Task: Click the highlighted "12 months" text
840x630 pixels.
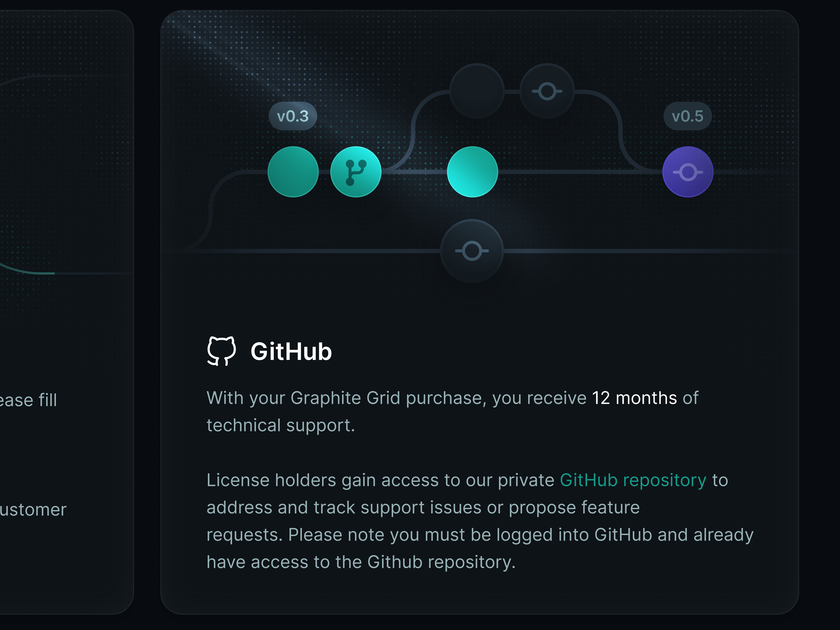Action: click(x=634, y=398)
